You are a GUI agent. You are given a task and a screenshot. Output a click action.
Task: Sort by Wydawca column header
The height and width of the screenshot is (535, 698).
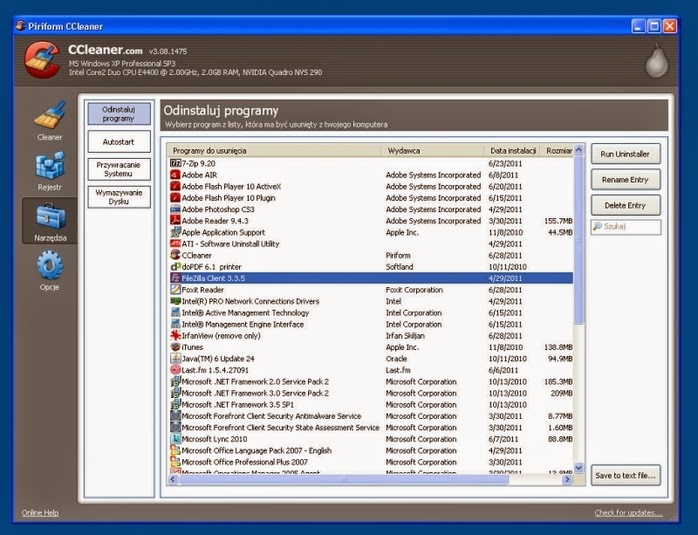click(433, 151)
